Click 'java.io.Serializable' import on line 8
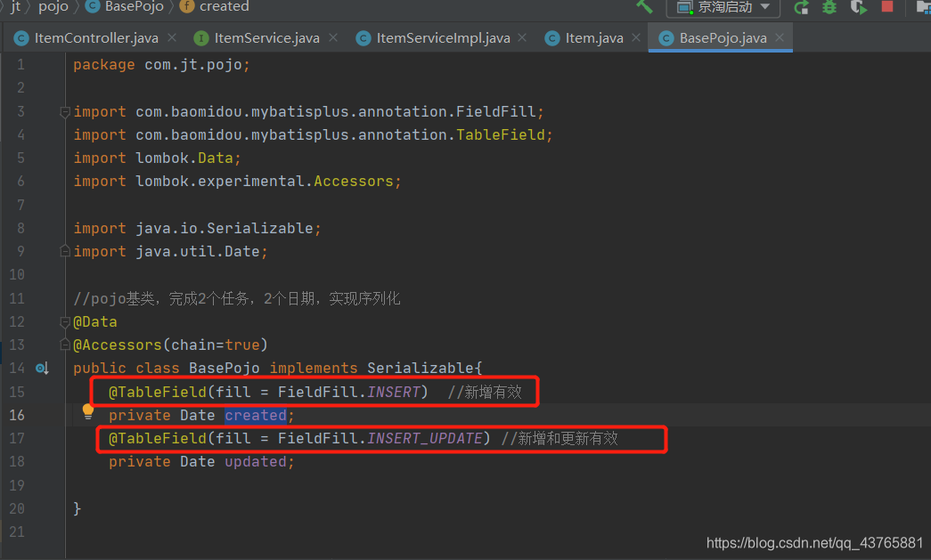Image resolution: width=931 pixels, height=560 pixels. click(225, 229)
